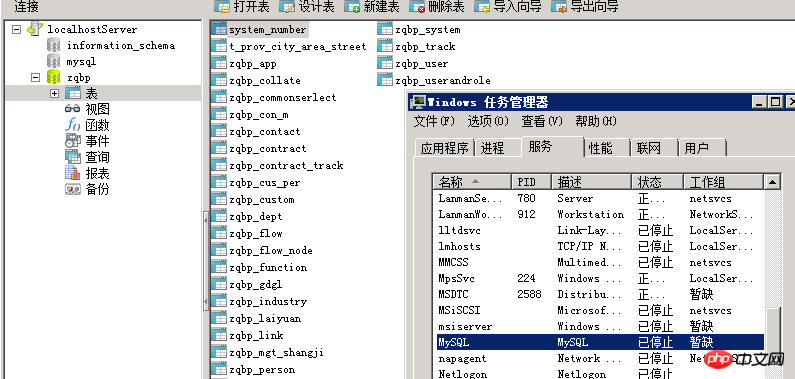Click the 删除表 (Delete Table) toolbar icon
This screenshot has height=379, width=795.
click(417, 7)
